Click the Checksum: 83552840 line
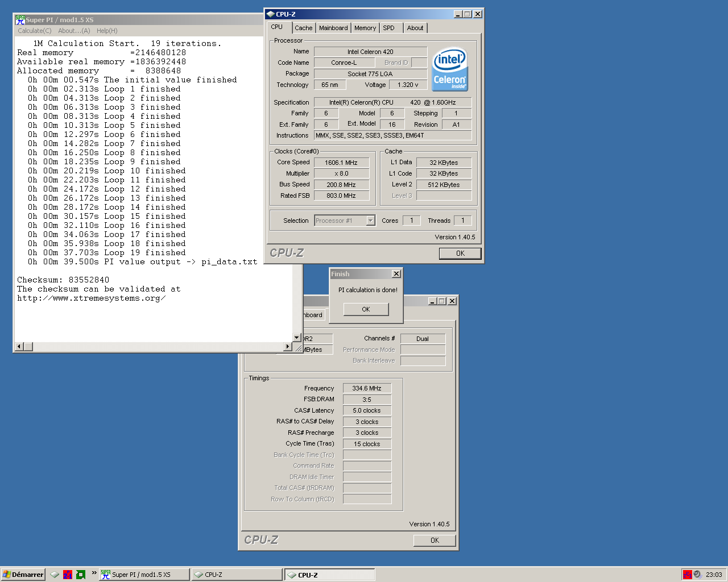 pyautogui.click(x=63, y=280)
